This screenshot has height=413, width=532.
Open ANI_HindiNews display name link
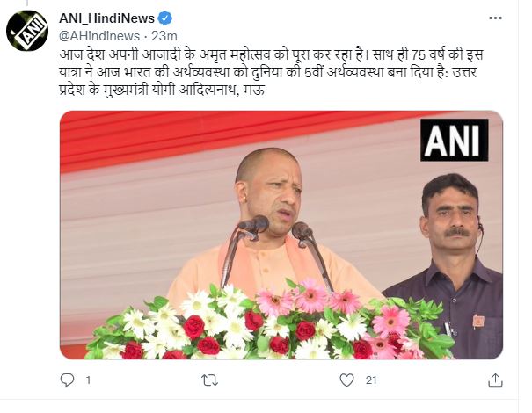(x=107, y=18)
